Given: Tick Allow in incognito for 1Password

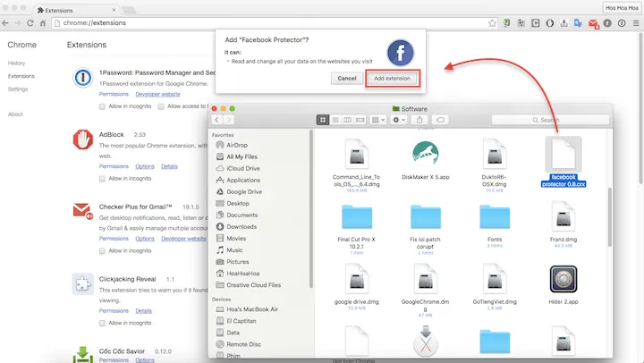Looking at the screenshot, I should 102,106.
